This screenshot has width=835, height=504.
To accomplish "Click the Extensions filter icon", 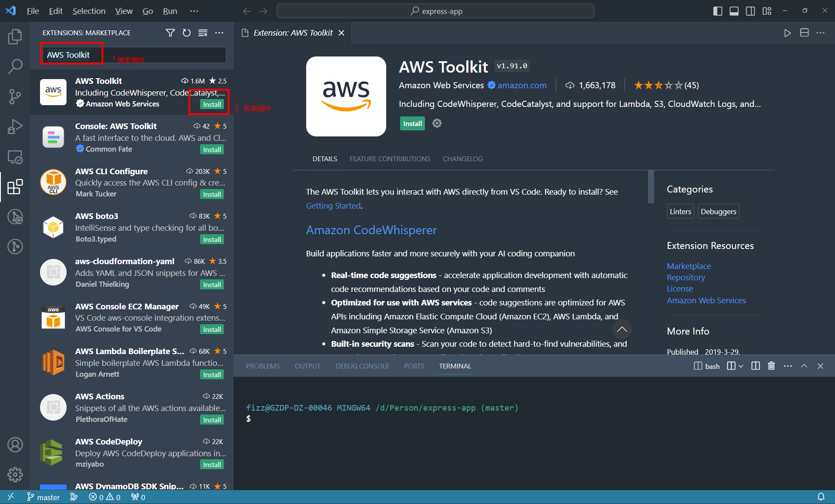I will point(169,33).
